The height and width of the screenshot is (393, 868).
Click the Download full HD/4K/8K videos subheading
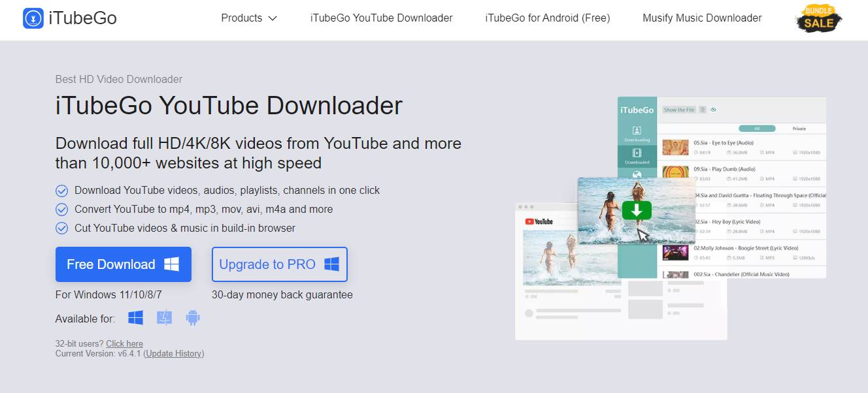pos(258,153)
